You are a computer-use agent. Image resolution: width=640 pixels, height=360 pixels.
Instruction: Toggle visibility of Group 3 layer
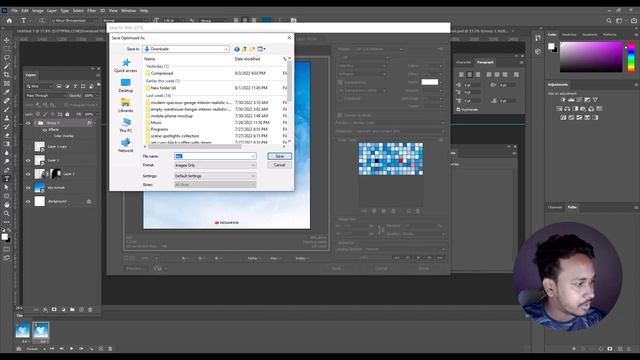28,123
